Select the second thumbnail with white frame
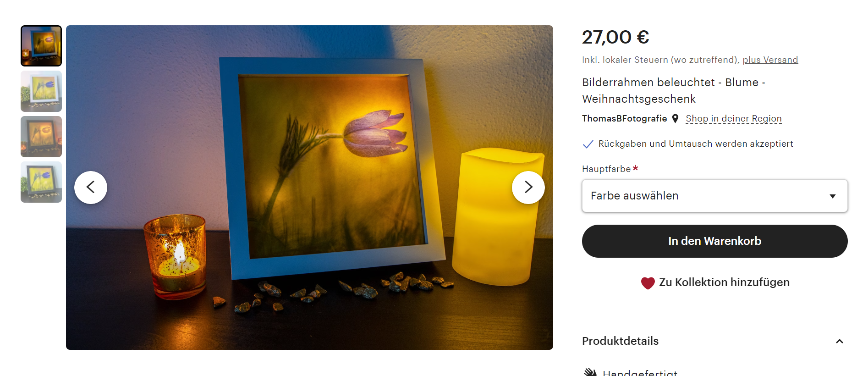The image size is (868, 376). (x=41, y=91)
